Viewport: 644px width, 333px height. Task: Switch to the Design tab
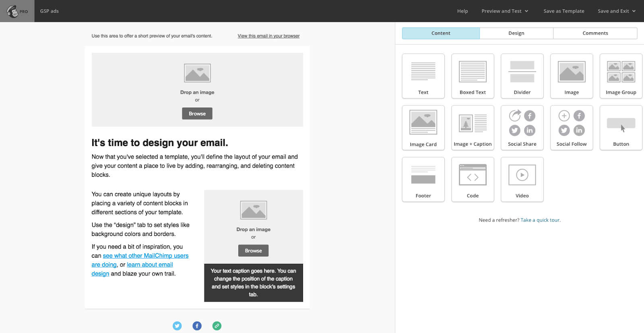[x=516, y=33]
